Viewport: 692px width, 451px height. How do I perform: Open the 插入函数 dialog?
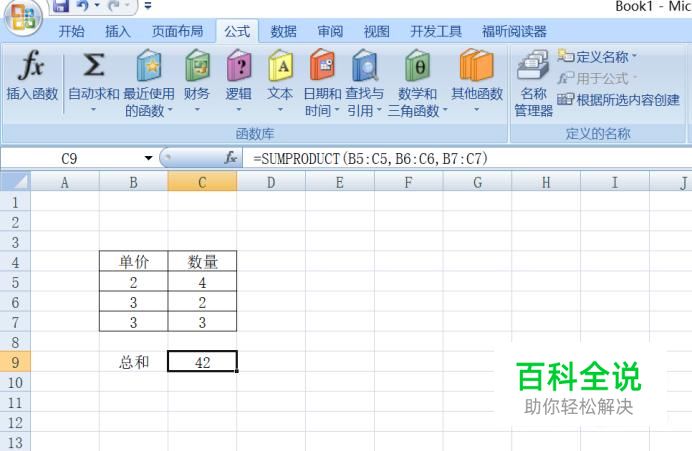32,76
